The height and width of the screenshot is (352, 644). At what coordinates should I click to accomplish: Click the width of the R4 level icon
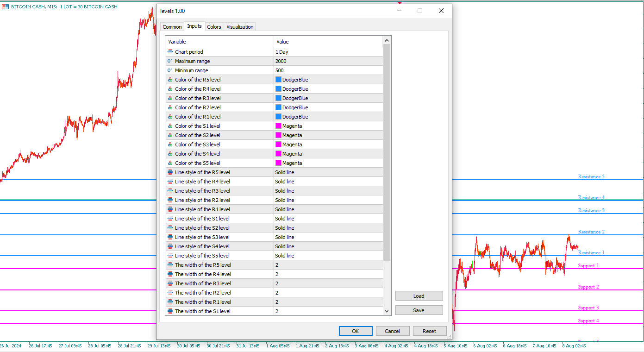point(170,274)
